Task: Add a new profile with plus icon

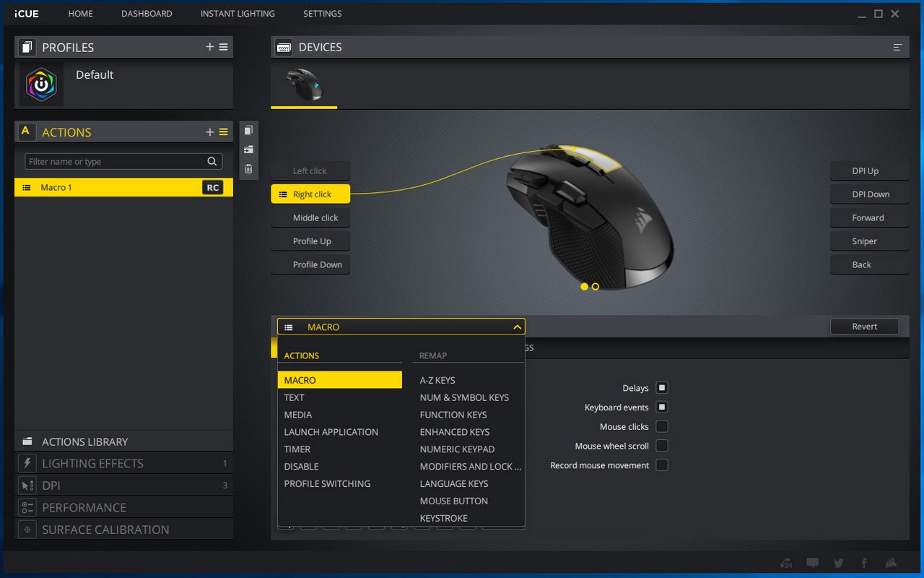Action: [x=210, y=47]
